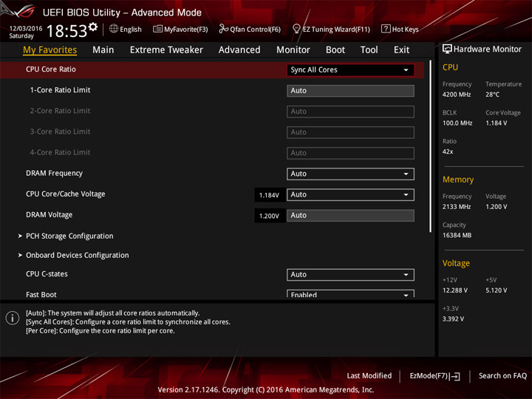Click the 12.288 V reading
The image size is (532, 399).
455,290
